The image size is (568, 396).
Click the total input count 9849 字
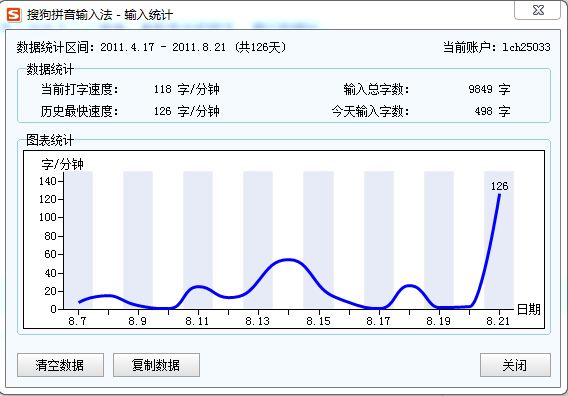coord(489,89)
